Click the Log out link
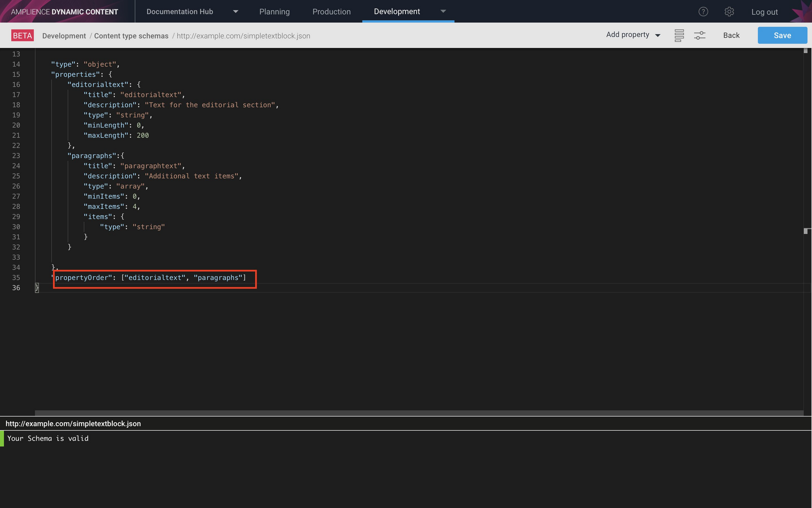This screenshot has width=812, height=508. (x=764, y=12)
